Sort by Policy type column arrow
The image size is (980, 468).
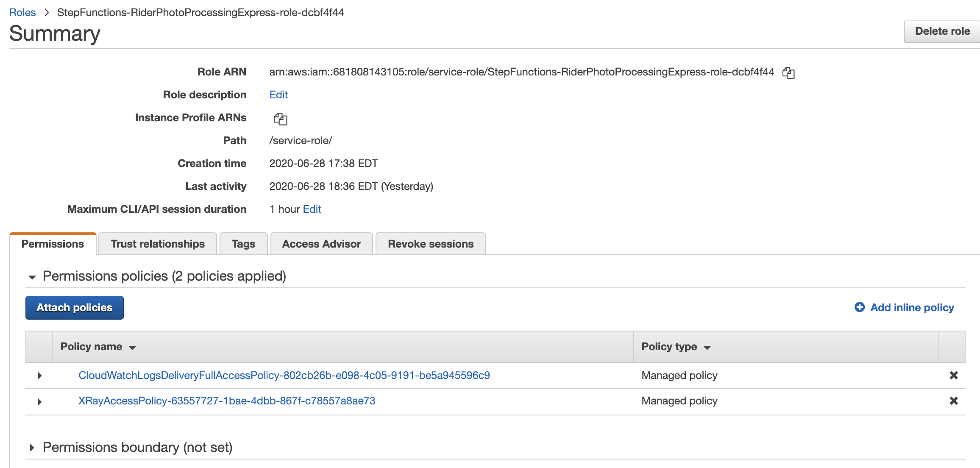(707, 348)
